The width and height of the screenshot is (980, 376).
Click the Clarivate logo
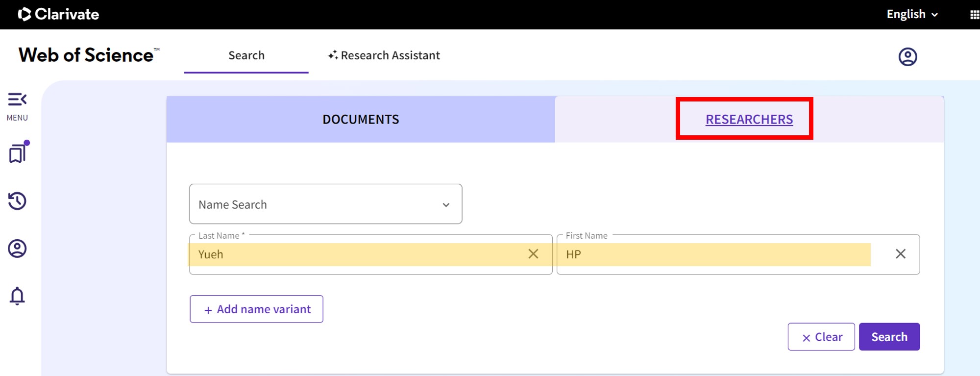point(58,14)
